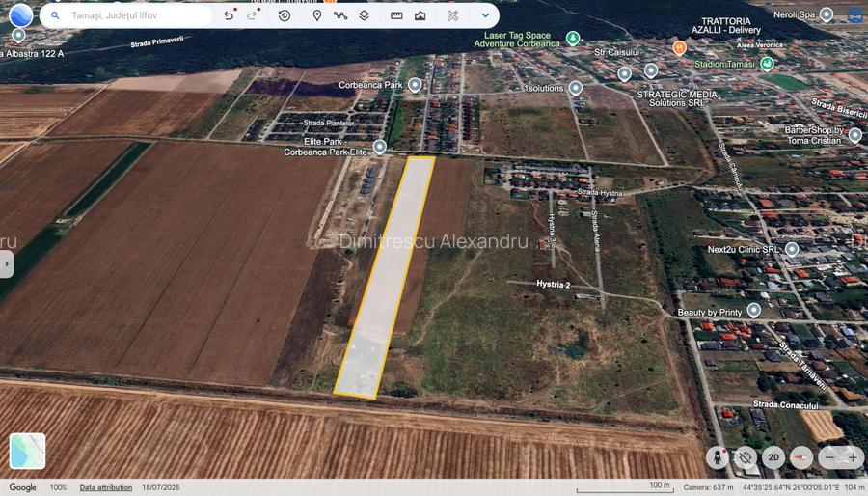Select the draw path or polygon tool
The image size is (868, 496).
(340, 15)
